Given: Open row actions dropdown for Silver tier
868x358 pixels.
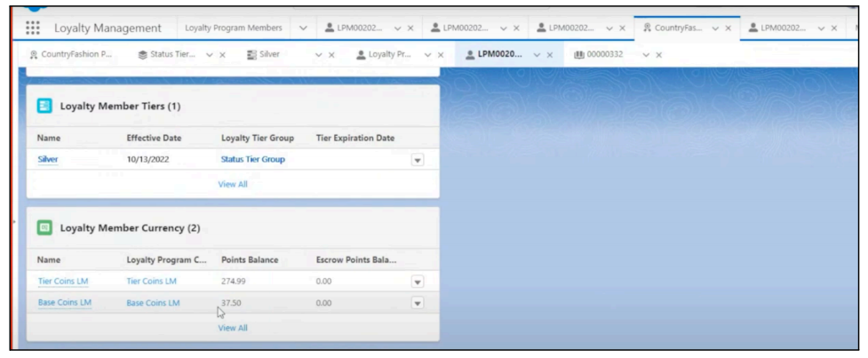Looking at the screenshot, I should pos(417,161).
